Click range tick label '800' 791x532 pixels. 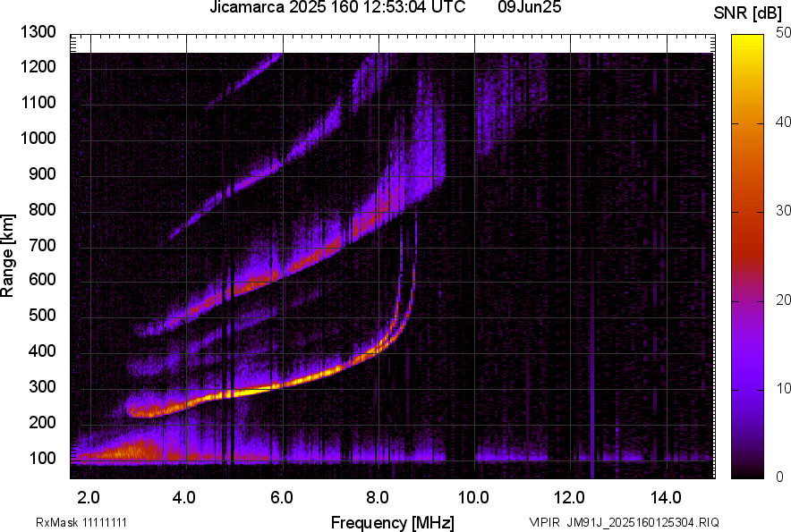(x=42, y=210)
